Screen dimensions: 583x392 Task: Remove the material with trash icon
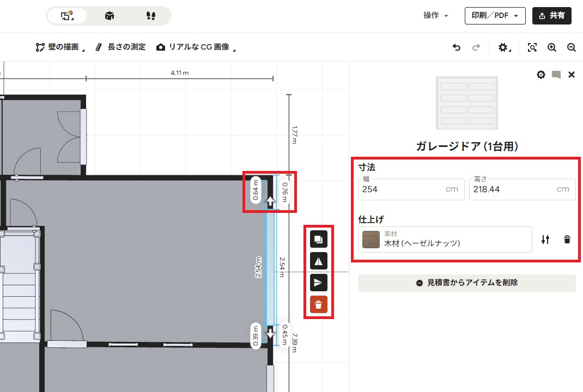tap(567, 240)
